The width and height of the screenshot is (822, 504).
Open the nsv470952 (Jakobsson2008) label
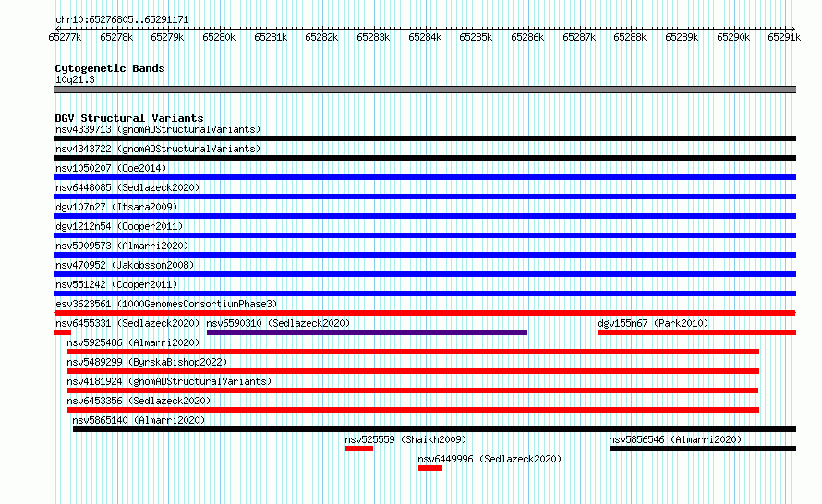[x=125, y=265]
